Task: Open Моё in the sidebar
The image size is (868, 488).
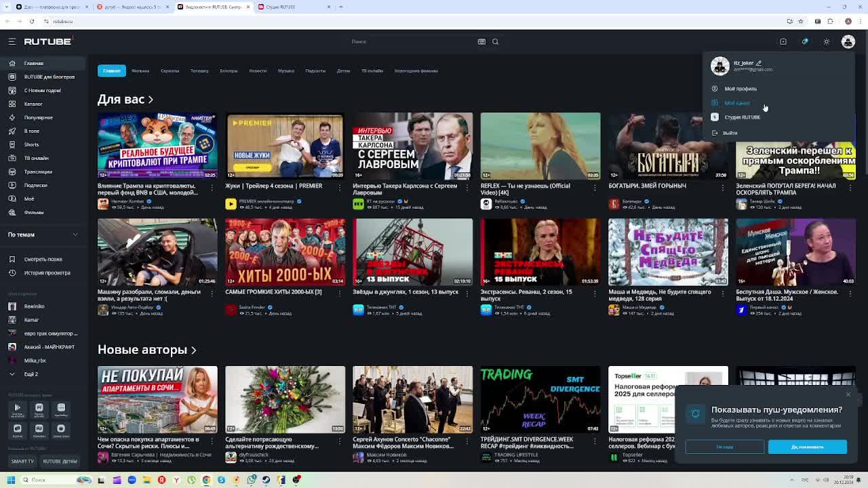Action: (29, 199)
